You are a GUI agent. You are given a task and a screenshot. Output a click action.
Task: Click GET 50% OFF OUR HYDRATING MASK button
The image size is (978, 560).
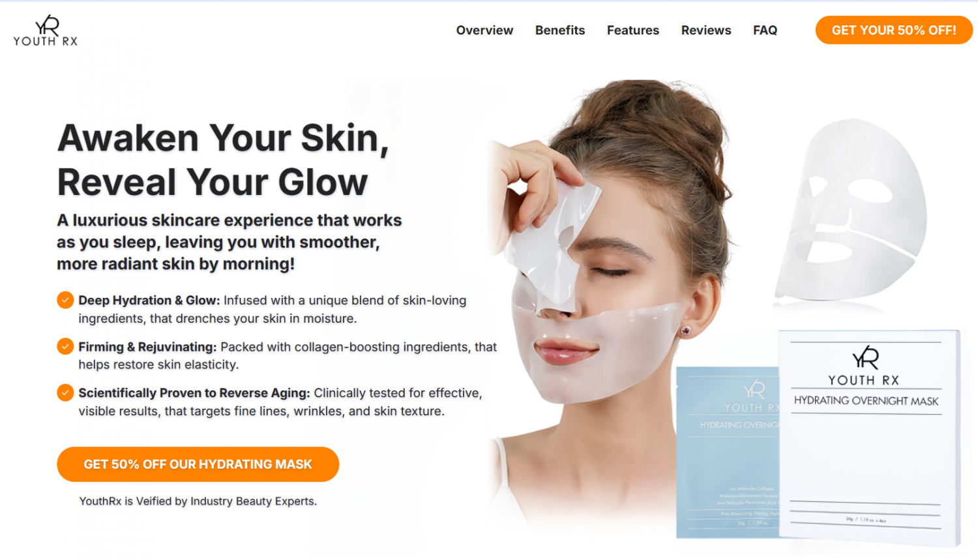point(198,464)
